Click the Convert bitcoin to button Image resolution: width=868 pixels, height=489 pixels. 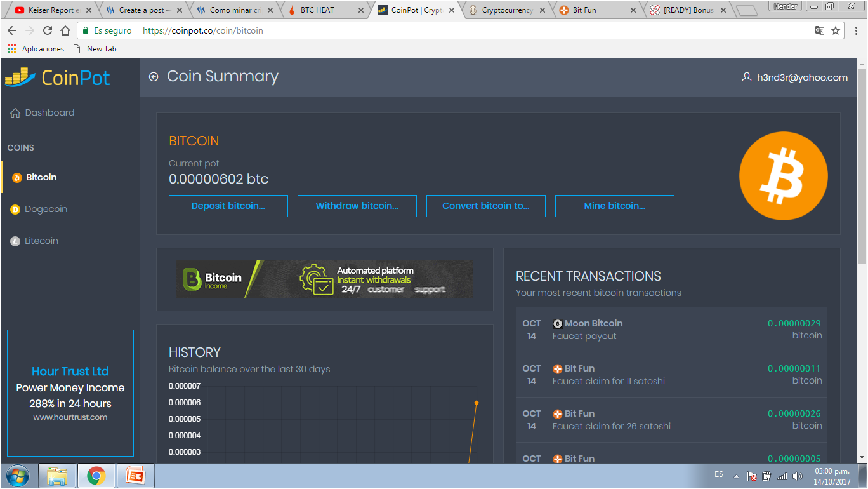(486, 206)
